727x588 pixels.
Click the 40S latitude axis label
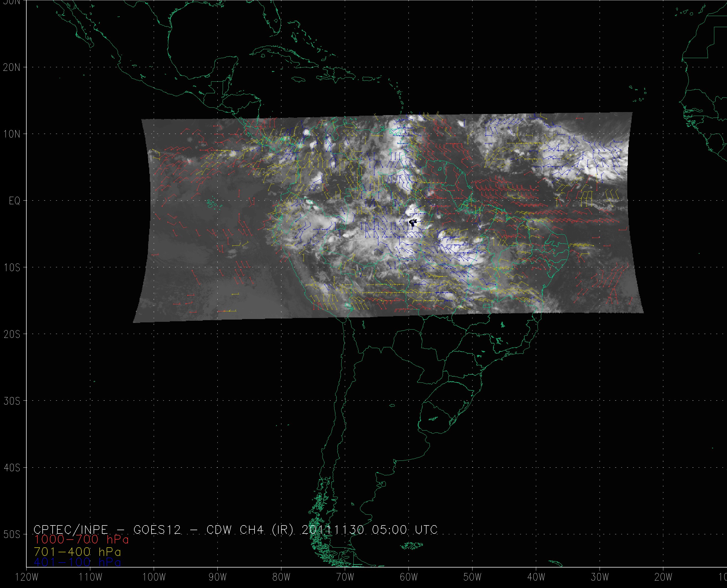tap(12, 468)
